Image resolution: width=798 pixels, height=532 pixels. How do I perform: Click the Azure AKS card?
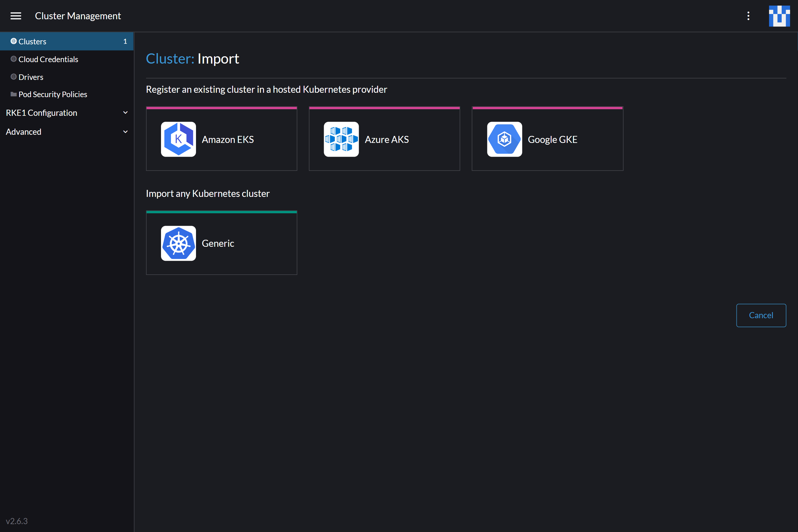point(384,139)
